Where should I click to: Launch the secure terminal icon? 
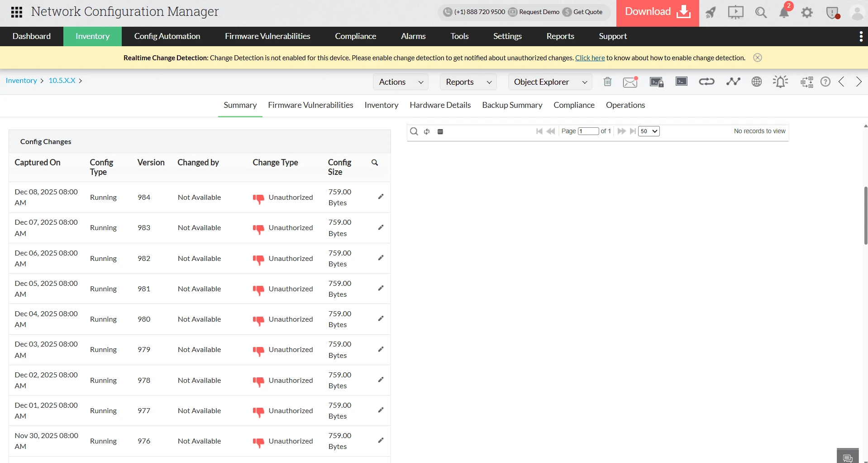(x=656, y=82)
